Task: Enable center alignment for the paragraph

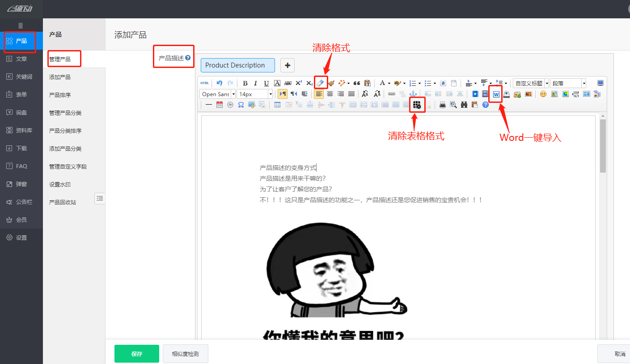Action: coord(330,93)
